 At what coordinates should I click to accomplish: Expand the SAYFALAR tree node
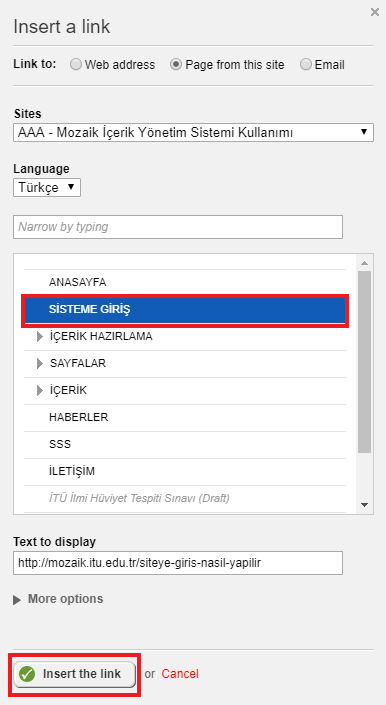click(40, 363)
